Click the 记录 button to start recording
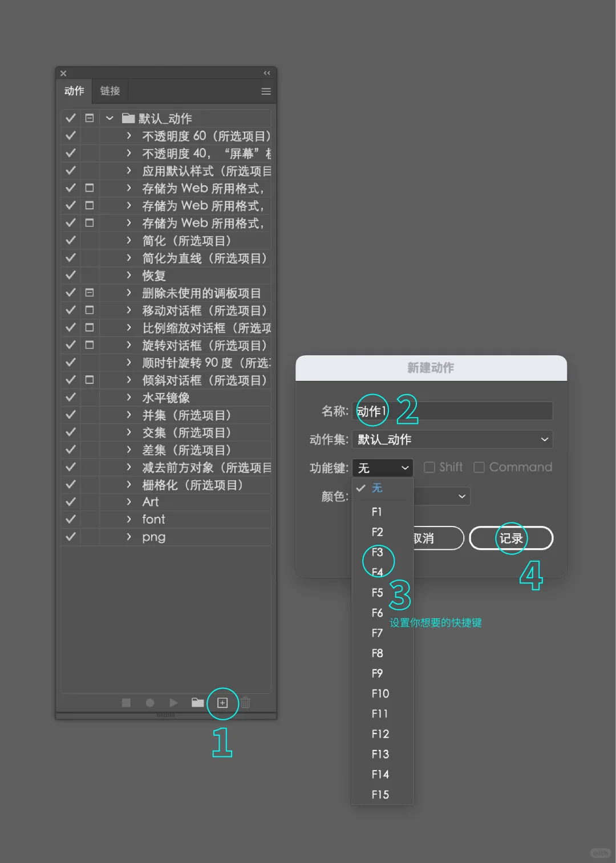 510,538
